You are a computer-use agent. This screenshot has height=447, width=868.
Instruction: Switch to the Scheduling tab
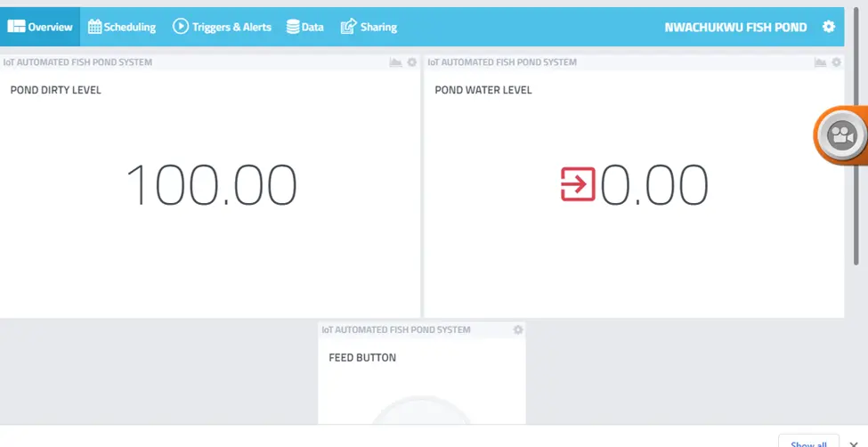point(122,27)
